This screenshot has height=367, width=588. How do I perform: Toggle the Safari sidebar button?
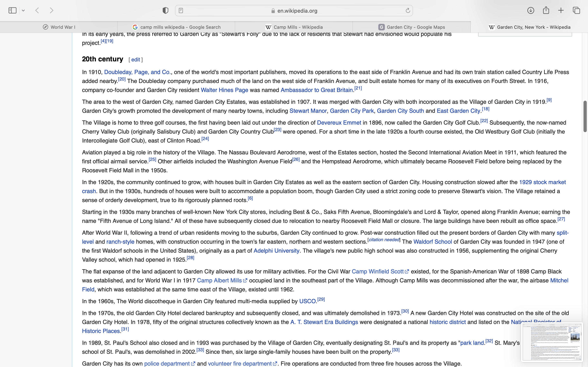click(x=12, y=10)
